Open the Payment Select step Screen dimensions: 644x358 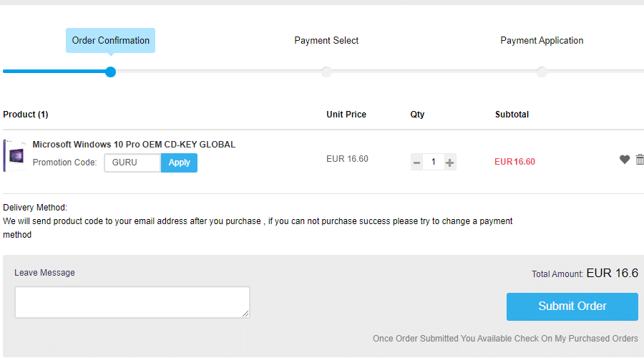coord(326,40)
